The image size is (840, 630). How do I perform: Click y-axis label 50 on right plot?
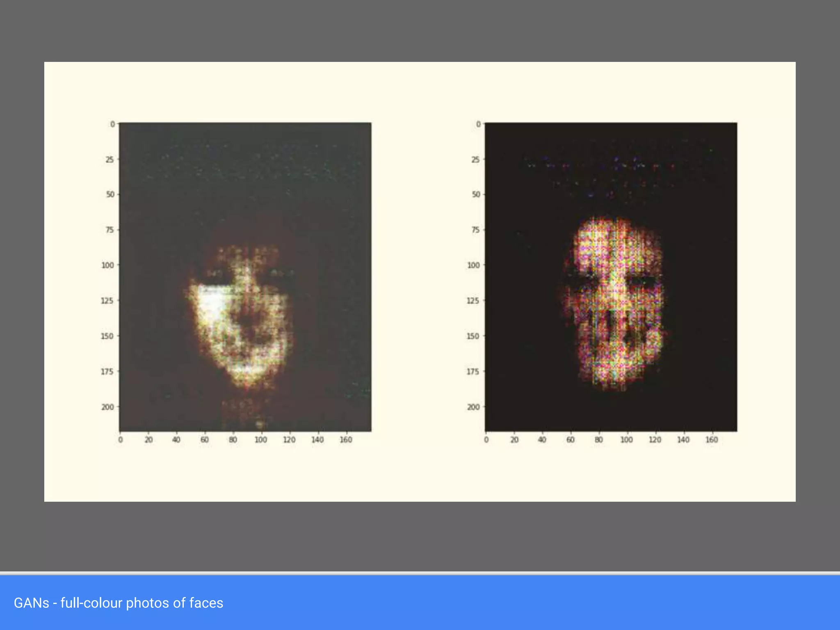click(476, 194)
